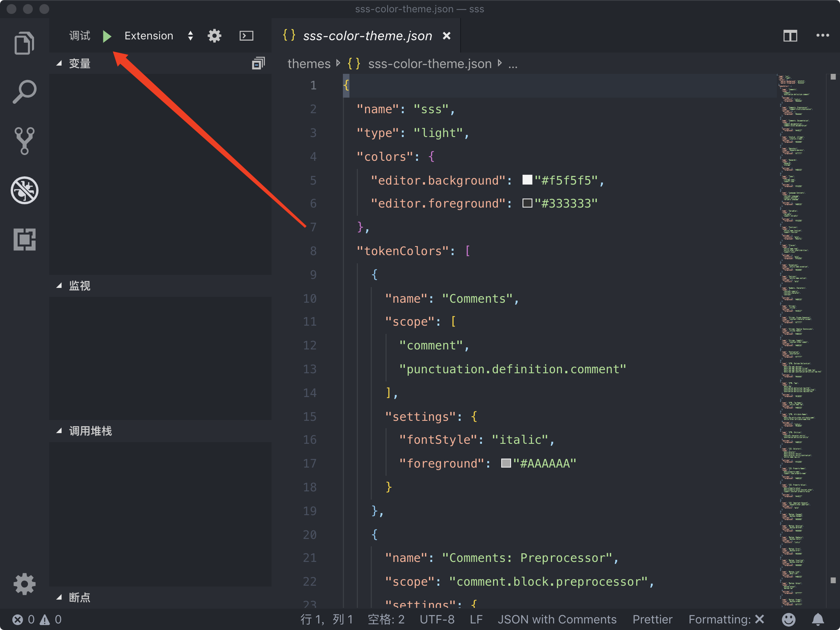This screenshot has width=840, height=630.
Task: Open the Debug Console icon in the toolbar
Action: [x=247, y=36]
